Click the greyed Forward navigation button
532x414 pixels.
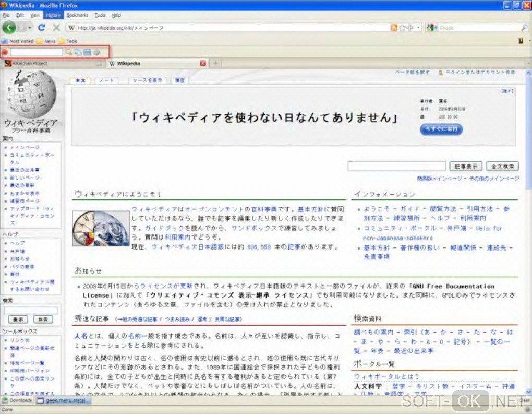[x=22, y=28]
